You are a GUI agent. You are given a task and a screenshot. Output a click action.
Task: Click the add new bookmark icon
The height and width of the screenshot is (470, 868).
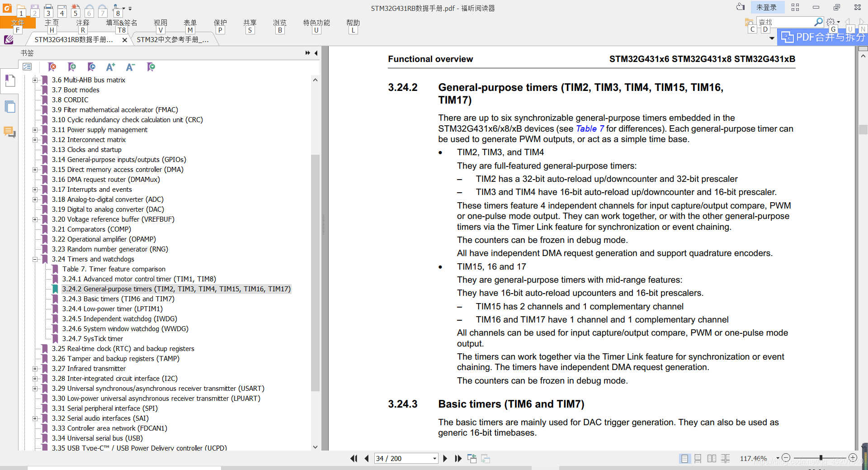pos(72,67)
